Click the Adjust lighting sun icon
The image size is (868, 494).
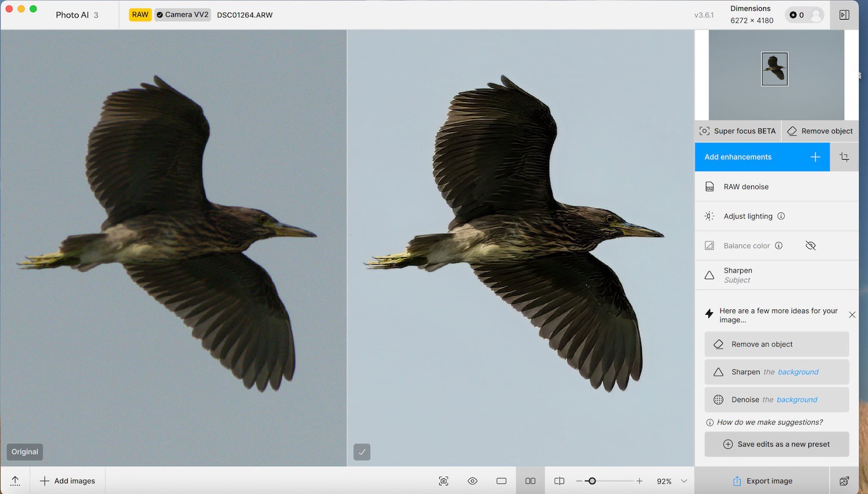point(709,216)
